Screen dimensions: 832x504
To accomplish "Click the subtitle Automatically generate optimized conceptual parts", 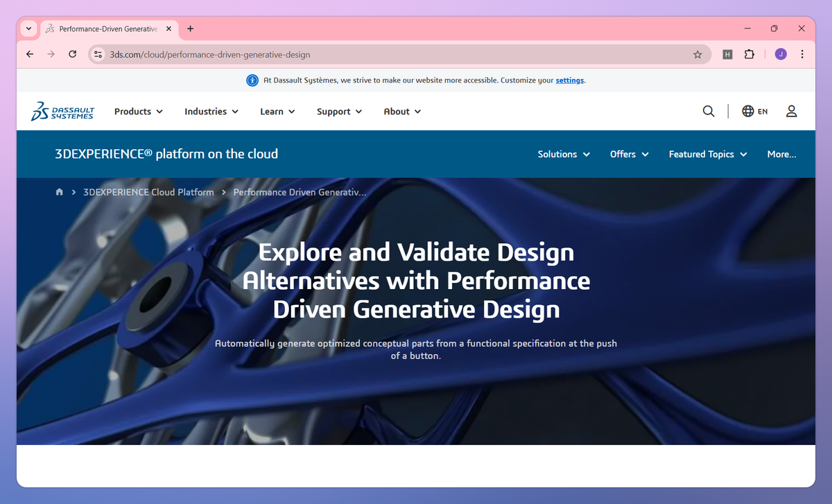I will [416, 349].
